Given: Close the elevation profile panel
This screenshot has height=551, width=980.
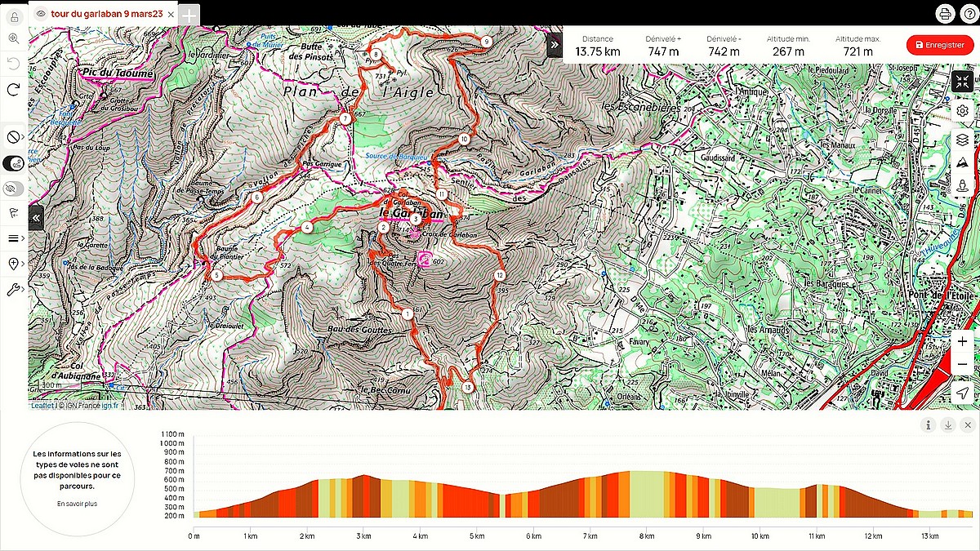Looking at the screenshot, I should coord(968,424).
